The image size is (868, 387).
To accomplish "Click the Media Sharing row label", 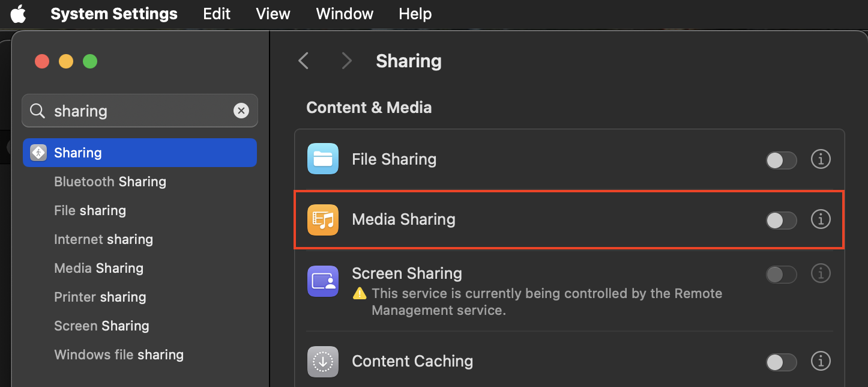I will [403, 219].
